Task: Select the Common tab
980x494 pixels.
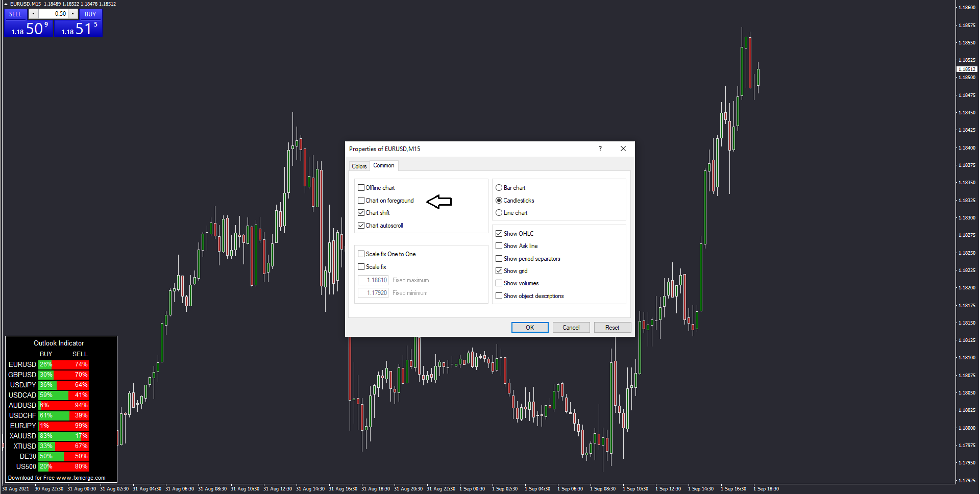Action: [384, 165]
